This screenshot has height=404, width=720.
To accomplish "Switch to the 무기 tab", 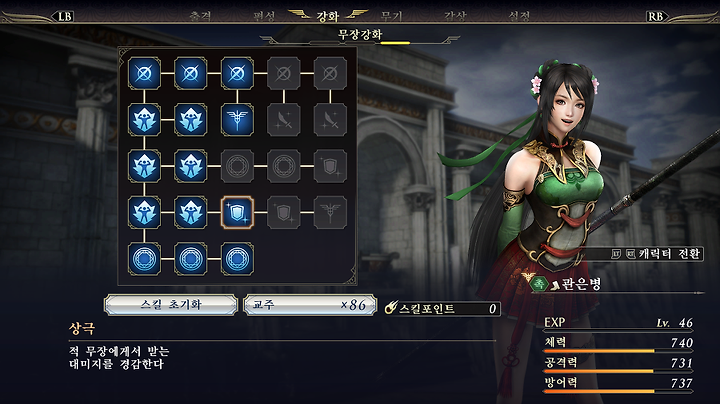I will 391,16.
